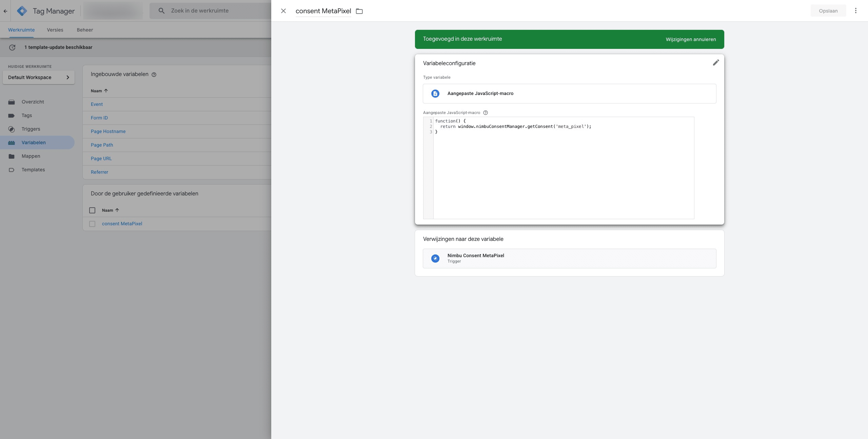Check the consent MetaPixel row checkbox
Viewport: 868px width, 439px height.
92,224
